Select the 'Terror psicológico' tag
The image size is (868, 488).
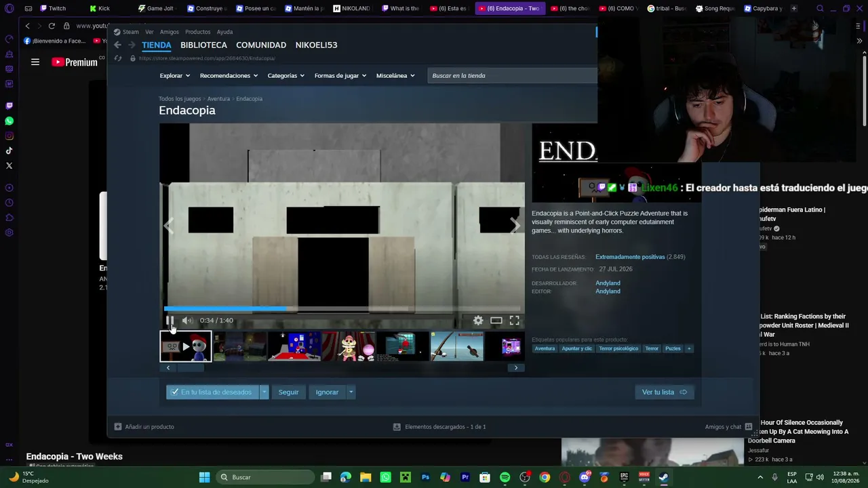[x=618, y=348]
